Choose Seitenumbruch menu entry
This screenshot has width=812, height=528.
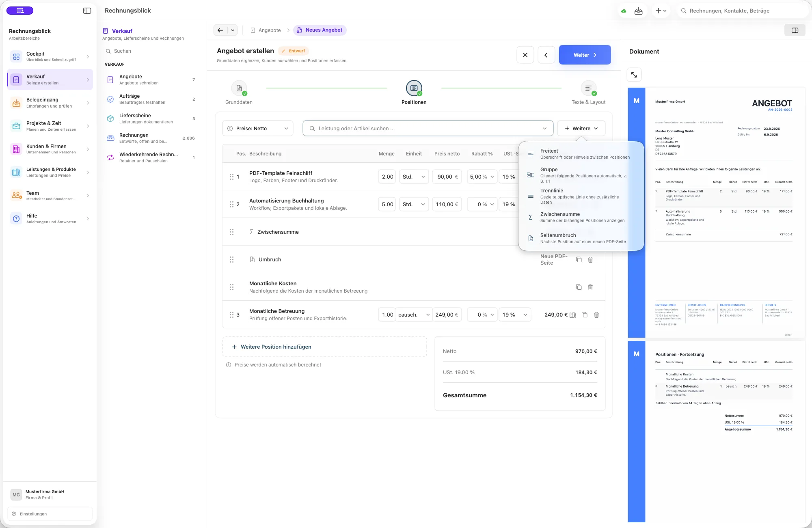click(581, 238)
